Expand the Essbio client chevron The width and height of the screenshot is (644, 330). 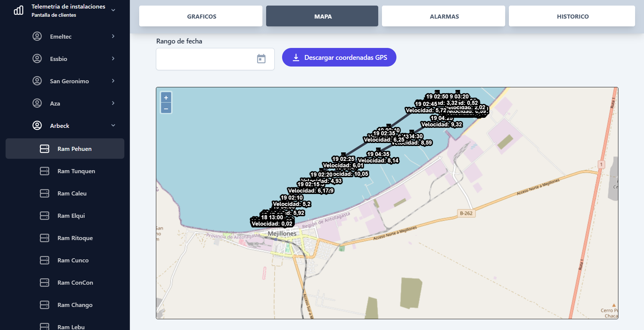click(113, 58)
